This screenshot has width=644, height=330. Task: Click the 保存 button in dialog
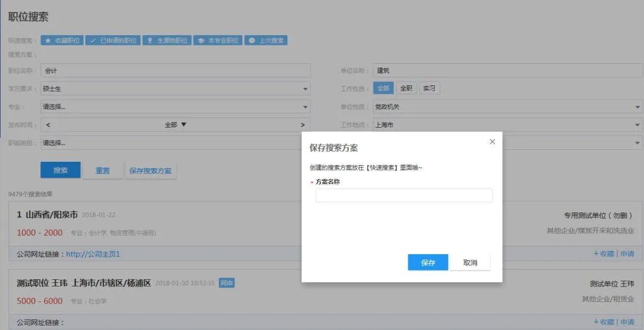pos(428,263)
